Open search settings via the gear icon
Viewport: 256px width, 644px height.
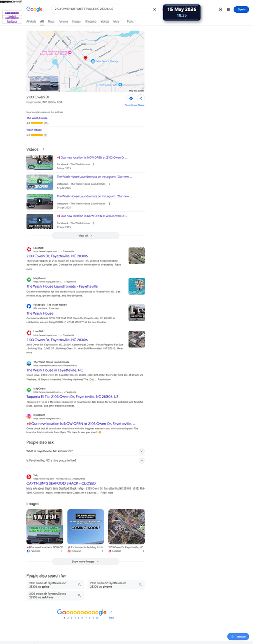(x=220, y=9)
